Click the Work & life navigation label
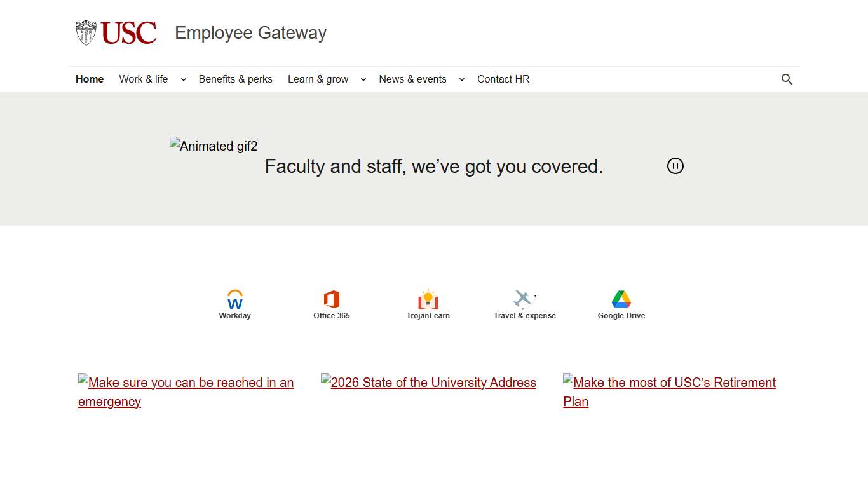 144,79
